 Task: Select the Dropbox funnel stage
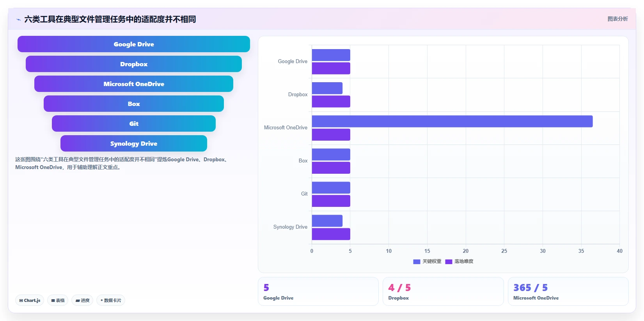[x=134, y=64]
